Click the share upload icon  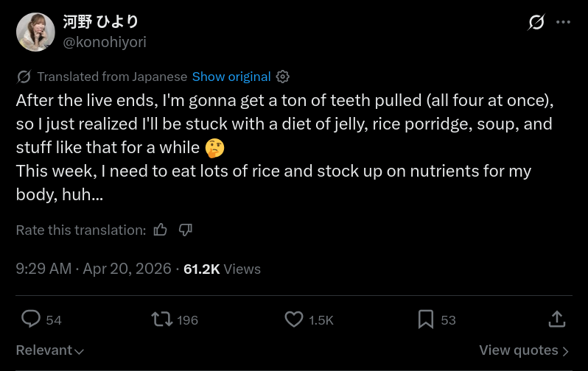pyautogui.click(x=557, y=319)
